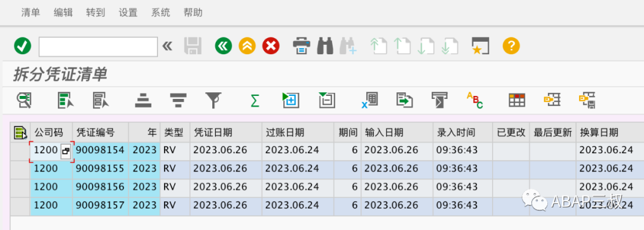The width and height of the screenshot is (644, 230).
Task: Go to the next page icon
Action: click(x=426, y=46)
